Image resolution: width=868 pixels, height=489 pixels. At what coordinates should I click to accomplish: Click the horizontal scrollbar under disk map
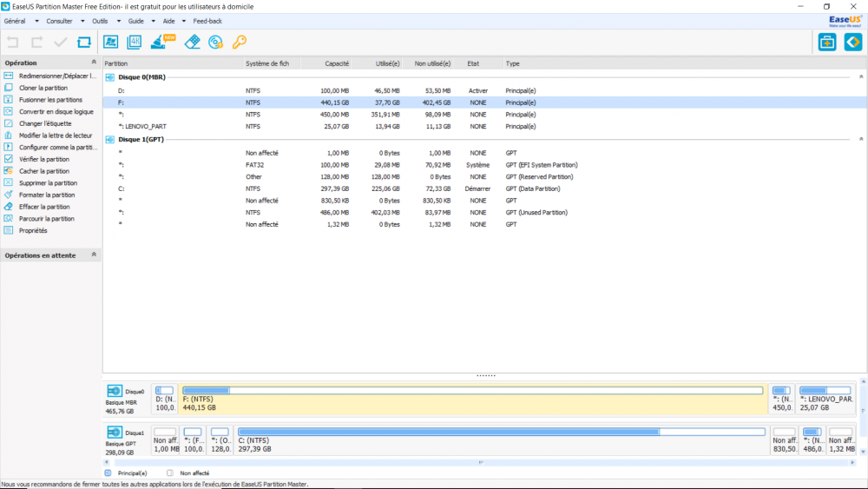(477, 462)
